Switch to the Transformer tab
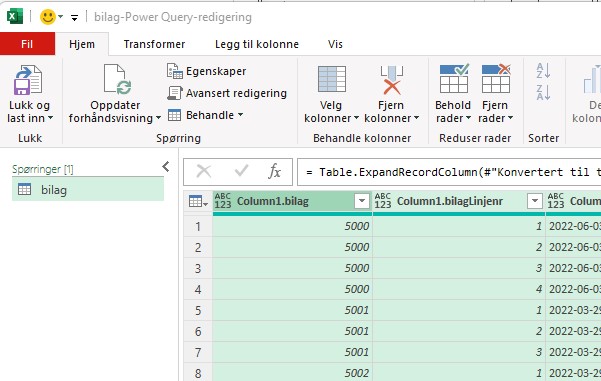This screenshot has width=601, height=381. (154, 44)
